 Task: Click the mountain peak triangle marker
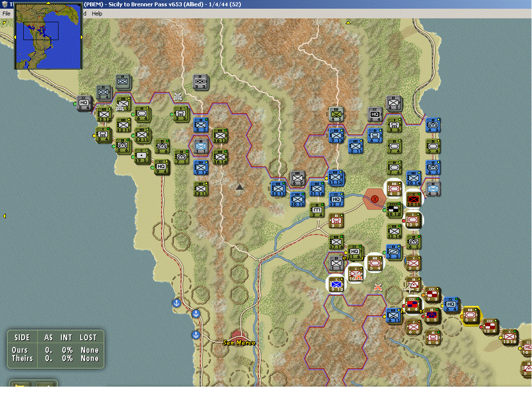239,187
